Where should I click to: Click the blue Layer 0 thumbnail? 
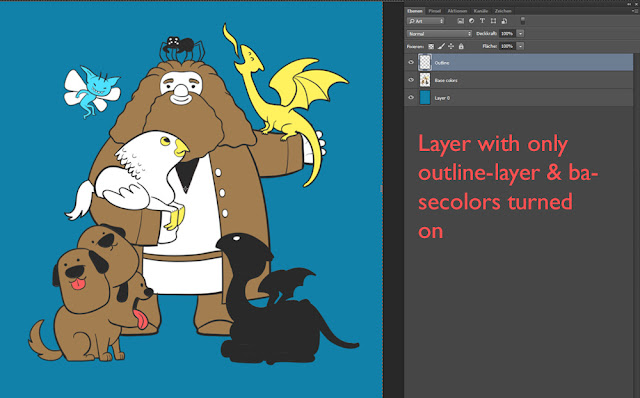coord(425,98)
